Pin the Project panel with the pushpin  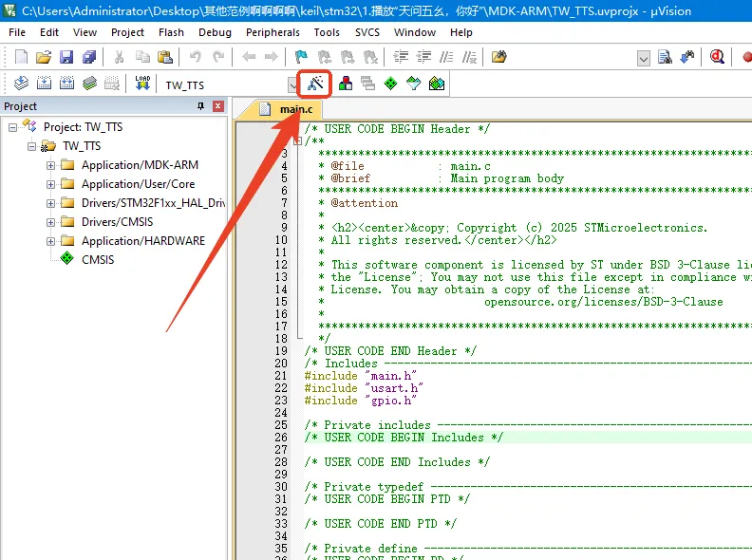201,106
